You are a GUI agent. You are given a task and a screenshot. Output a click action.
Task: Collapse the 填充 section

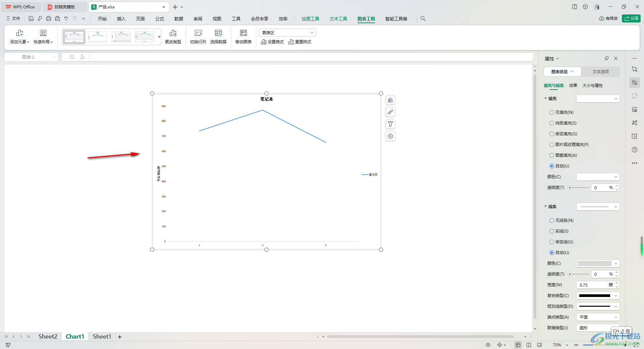[x=545, y=98]
